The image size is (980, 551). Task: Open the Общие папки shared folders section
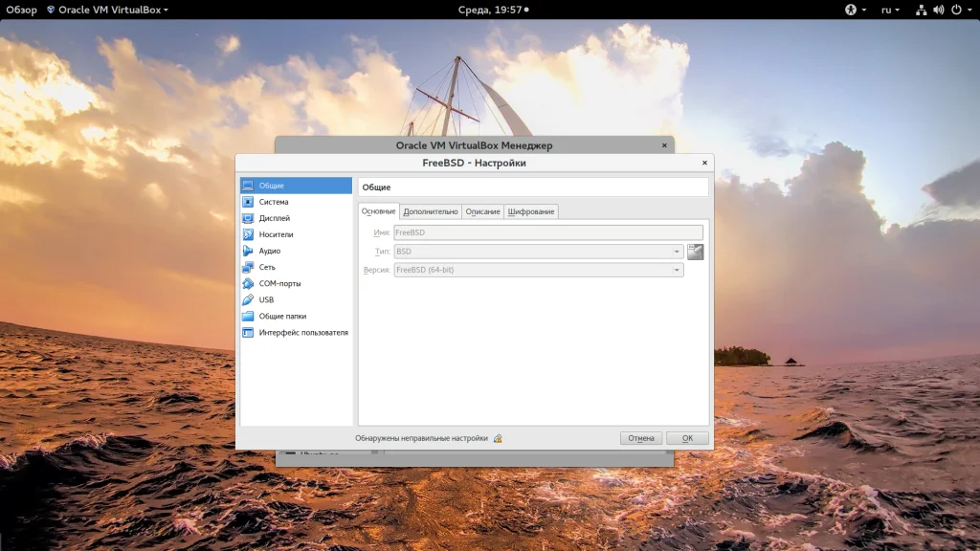282,316
